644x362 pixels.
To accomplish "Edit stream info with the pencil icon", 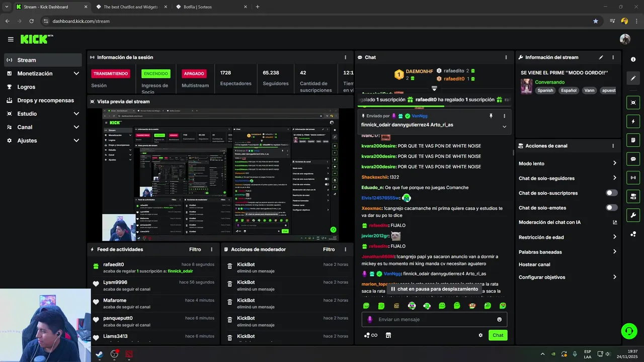I will [601, 57].
